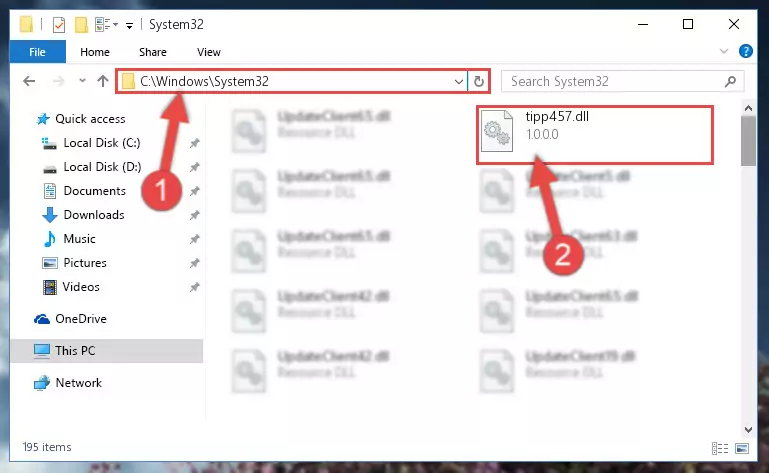Switch to large icons view
This screenshot has height=473, width=769.
pos(742,448)
